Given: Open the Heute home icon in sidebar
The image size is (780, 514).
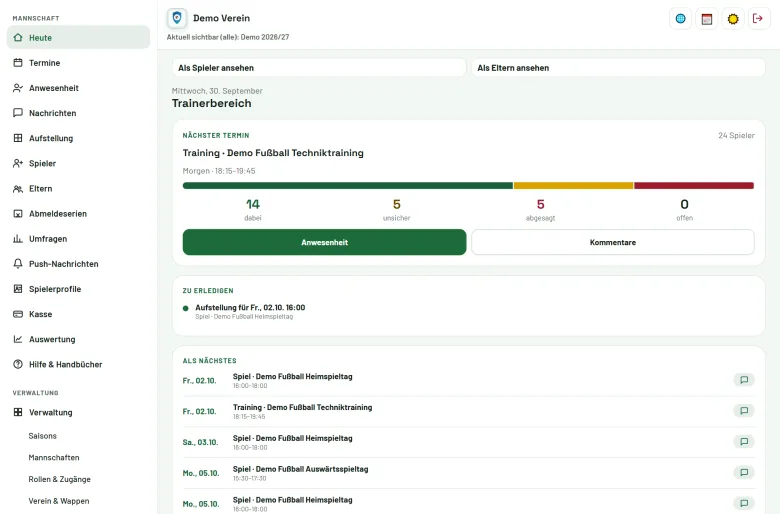Looking at the screenshot, I should (x=18, y=38).
